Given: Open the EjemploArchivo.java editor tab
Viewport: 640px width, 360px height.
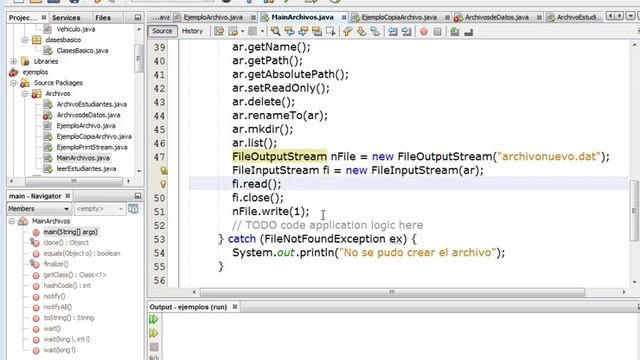Looking at the screenshot, I should click(213, 17).
